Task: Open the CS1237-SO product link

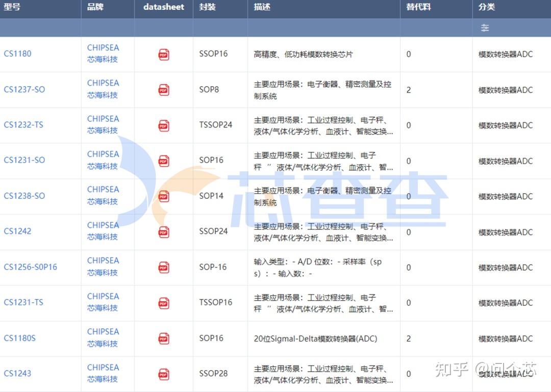Action: tap(23, 89)
